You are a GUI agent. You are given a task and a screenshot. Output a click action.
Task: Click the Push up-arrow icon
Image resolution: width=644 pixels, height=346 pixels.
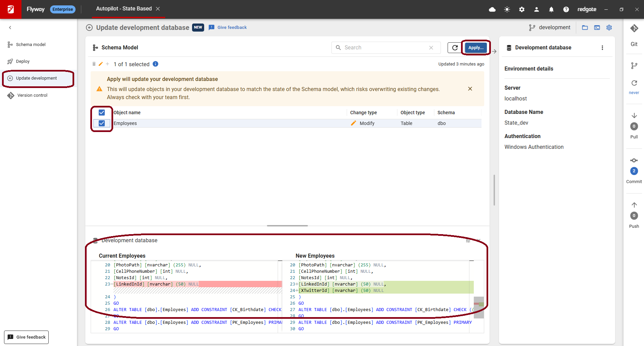tap(634, 205)
